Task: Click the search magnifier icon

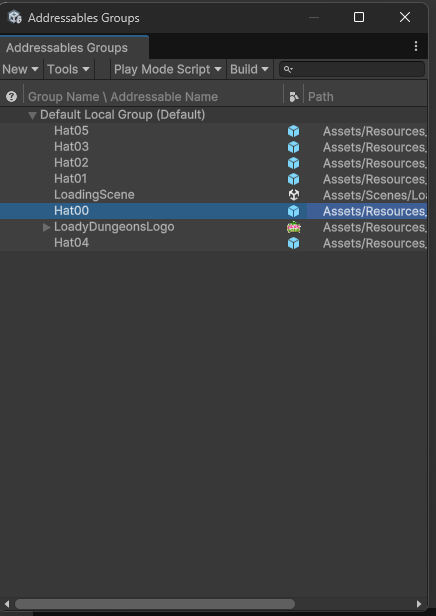Action: [x=288, y=70]
